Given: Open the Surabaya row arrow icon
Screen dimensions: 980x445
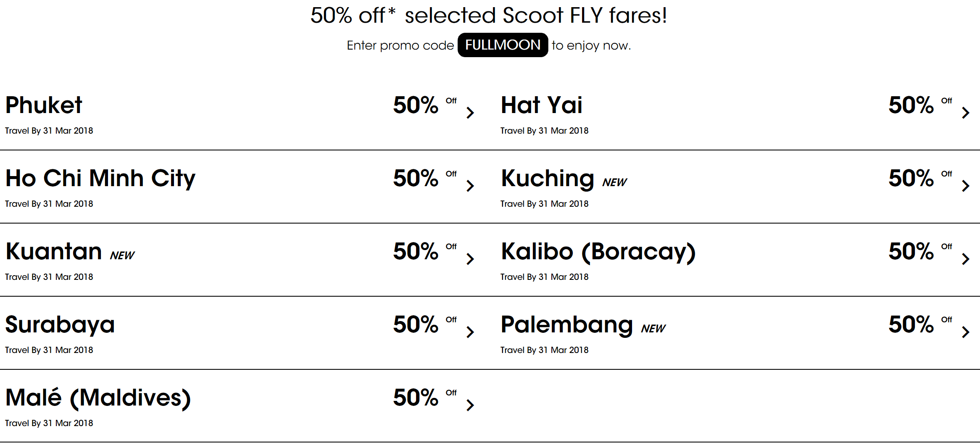Looking at the screenshot, I should pos(470,332).
